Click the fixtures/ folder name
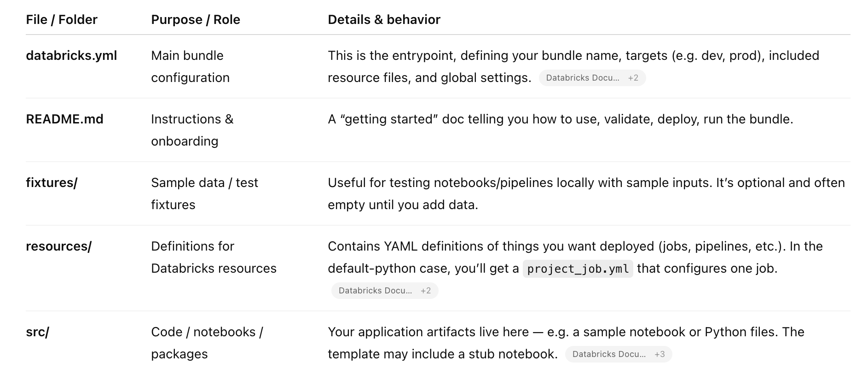This screenshot has width=868, height=386. pos(52,183)
